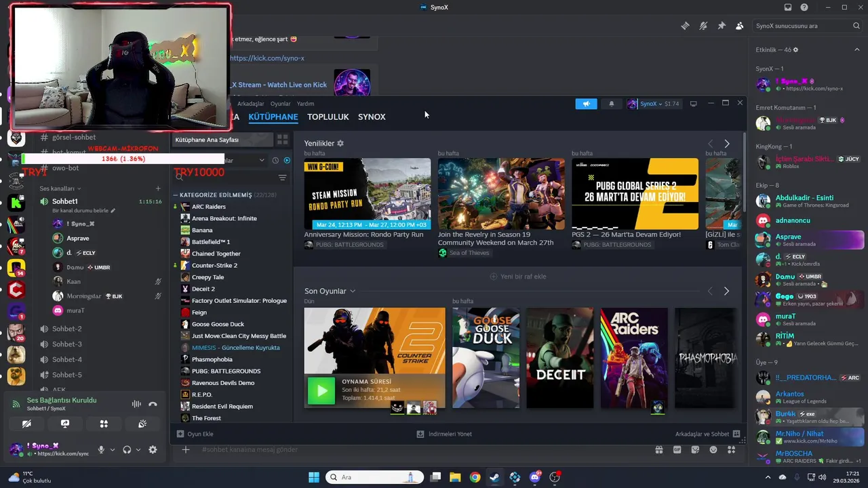Click Yeni bir raf ekle
The image size is (868, 488).
pyautogui.click(x=518, y=277)
